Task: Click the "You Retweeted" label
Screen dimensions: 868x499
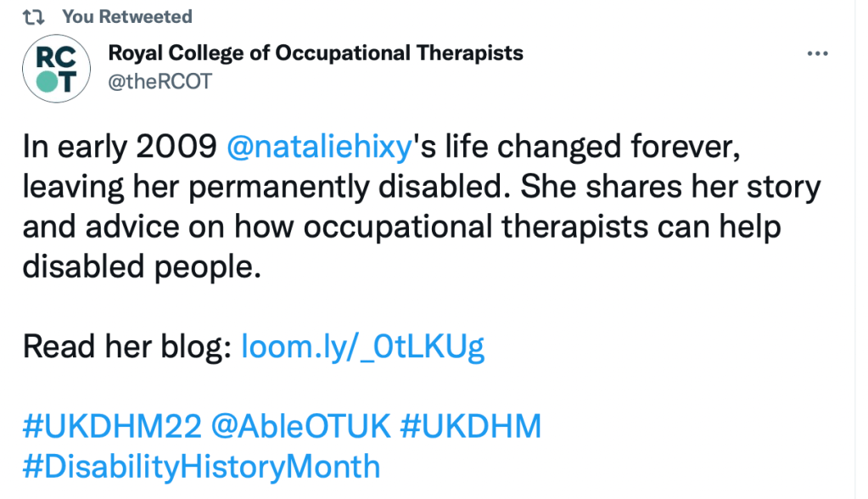Action: click(x=127, y=17)
